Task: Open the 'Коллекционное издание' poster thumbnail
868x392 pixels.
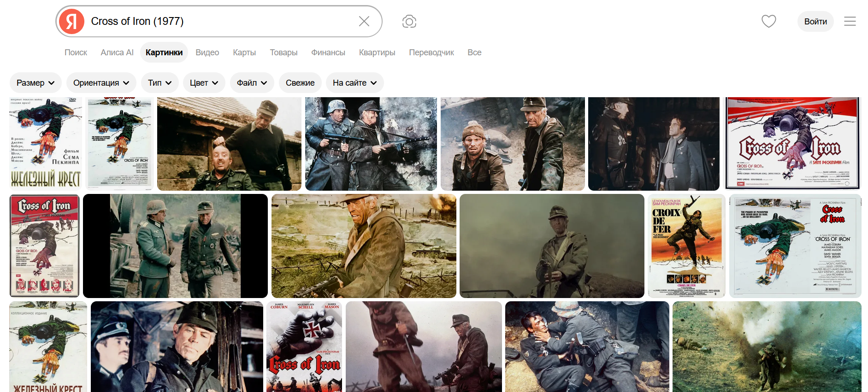Action: click(48, 347)
